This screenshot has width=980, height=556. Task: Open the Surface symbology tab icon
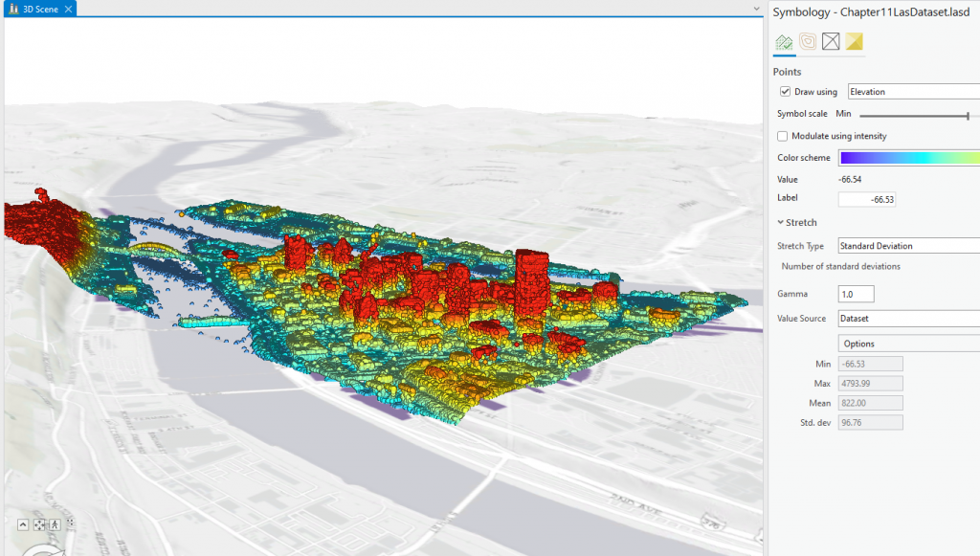coord(854,41)
